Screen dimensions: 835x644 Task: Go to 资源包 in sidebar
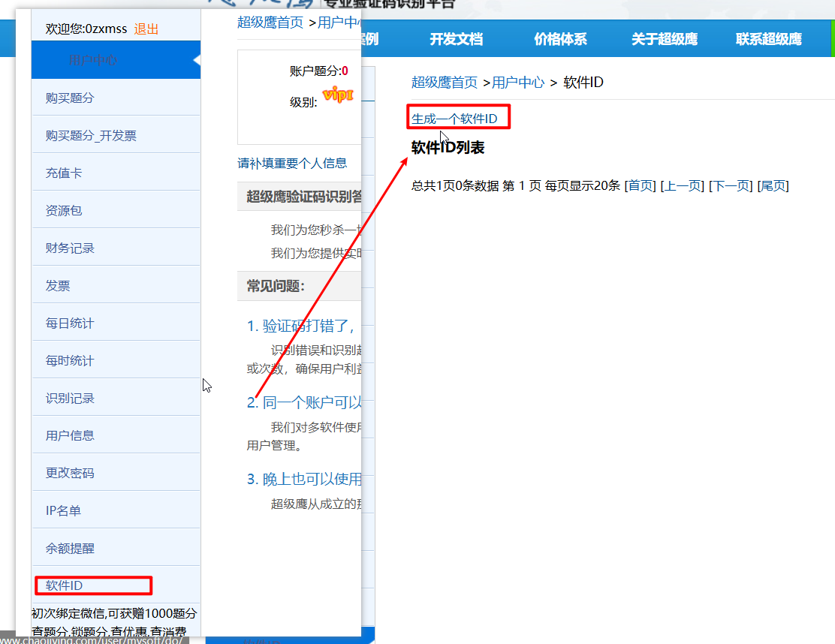click(x=64, y=211)
